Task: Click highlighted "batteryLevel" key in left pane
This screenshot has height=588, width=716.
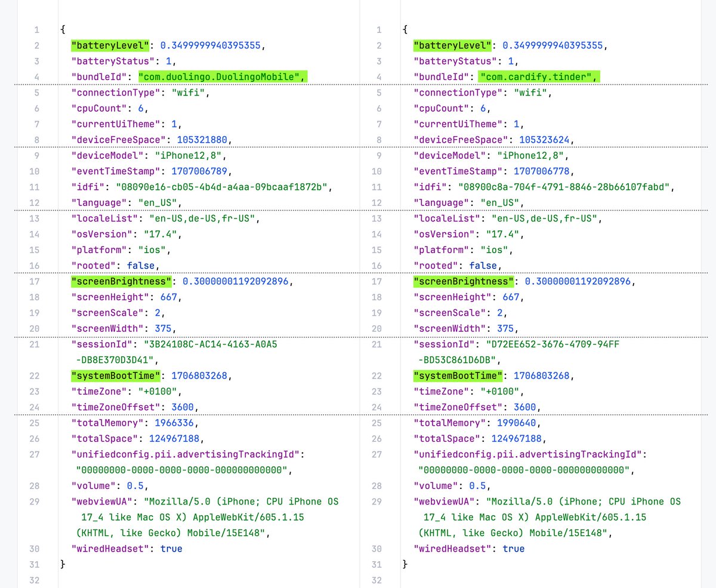Action: point(110,45)
